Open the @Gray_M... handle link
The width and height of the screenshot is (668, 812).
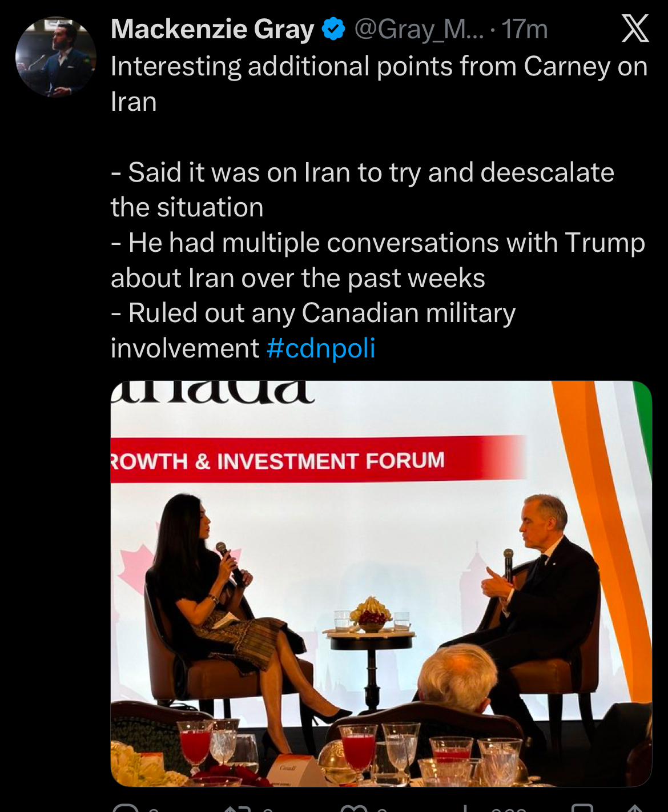[419, 29]
